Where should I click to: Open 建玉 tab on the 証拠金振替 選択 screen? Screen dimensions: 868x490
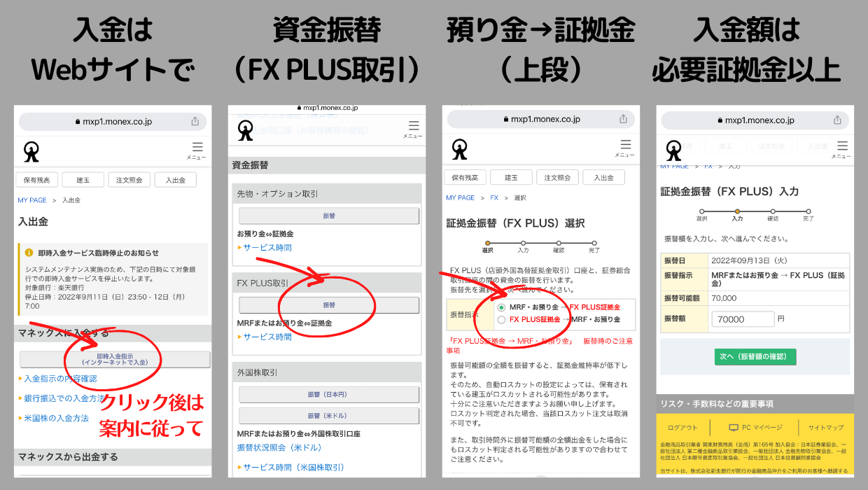(511, 178)
